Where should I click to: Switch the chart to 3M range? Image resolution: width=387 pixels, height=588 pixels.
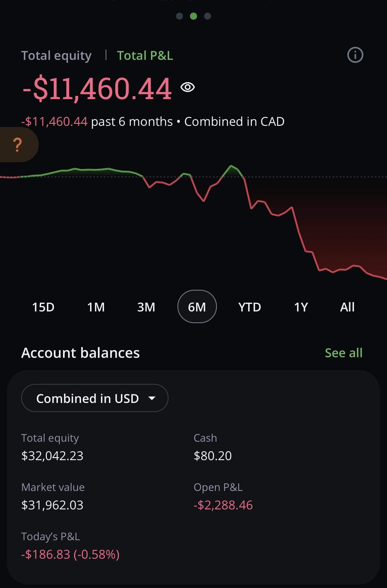click(x=146, y=307)
